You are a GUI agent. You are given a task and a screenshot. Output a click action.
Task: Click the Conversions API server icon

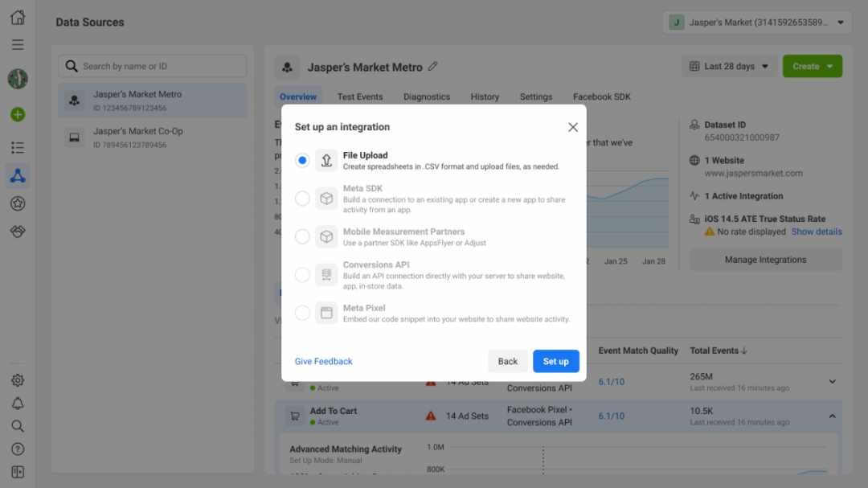point(326,275)
